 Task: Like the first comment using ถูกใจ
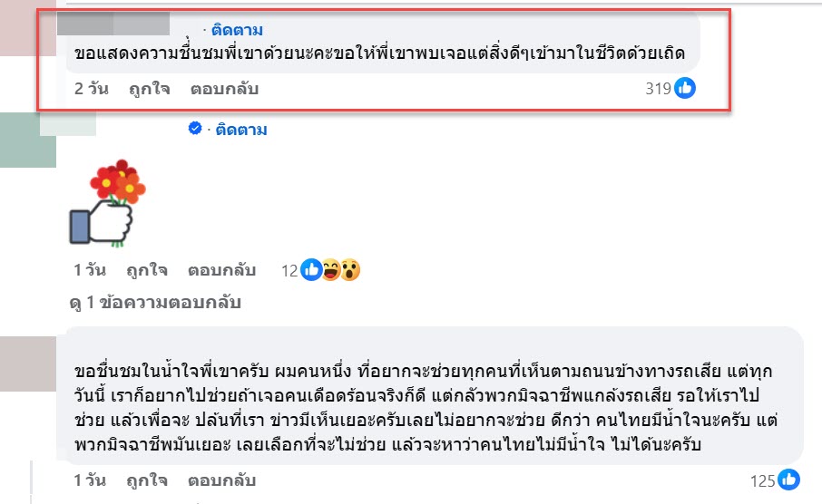point(146,89)
